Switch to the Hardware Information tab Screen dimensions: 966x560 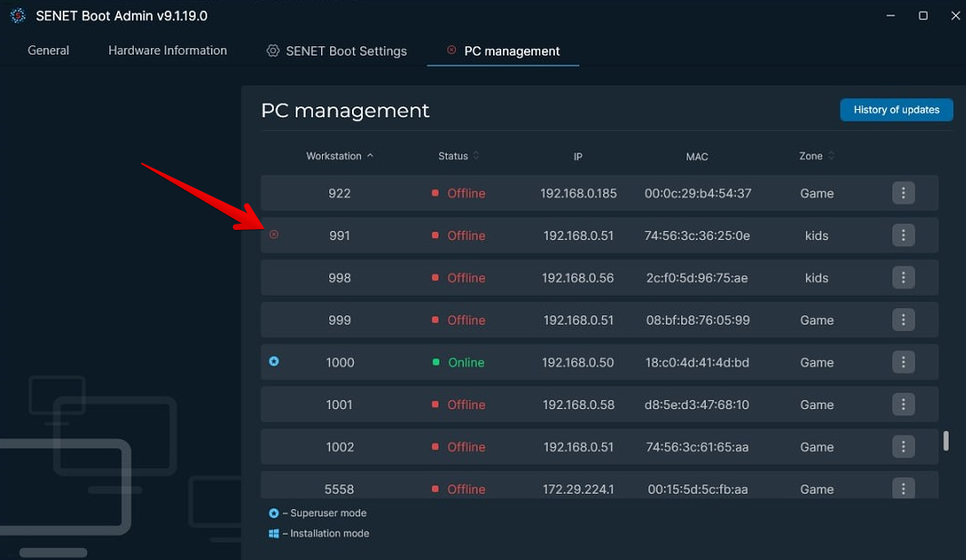[167, 51]
